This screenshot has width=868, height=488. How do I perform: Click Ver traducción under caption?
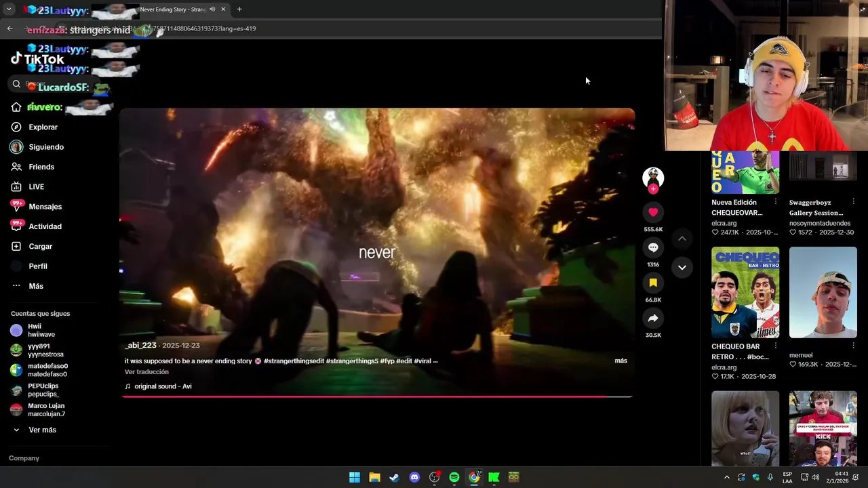point(146,372)
